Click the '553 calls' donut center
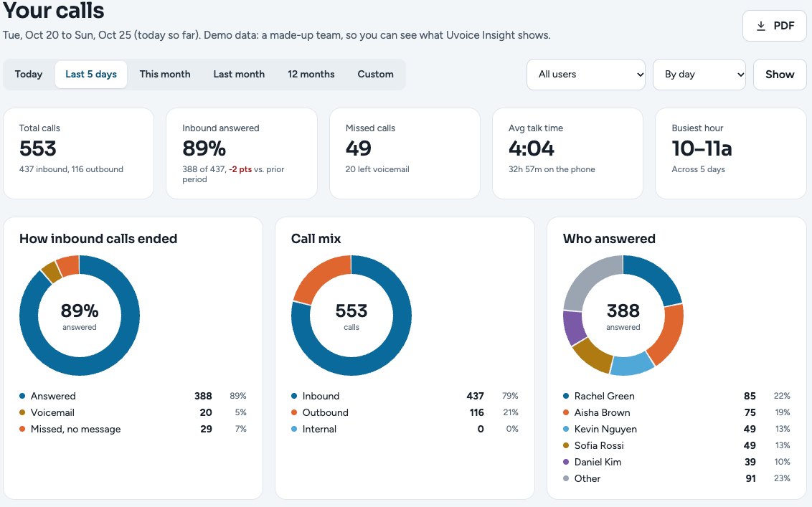Screen dimensions: 812x507 (x=351, y=316)
